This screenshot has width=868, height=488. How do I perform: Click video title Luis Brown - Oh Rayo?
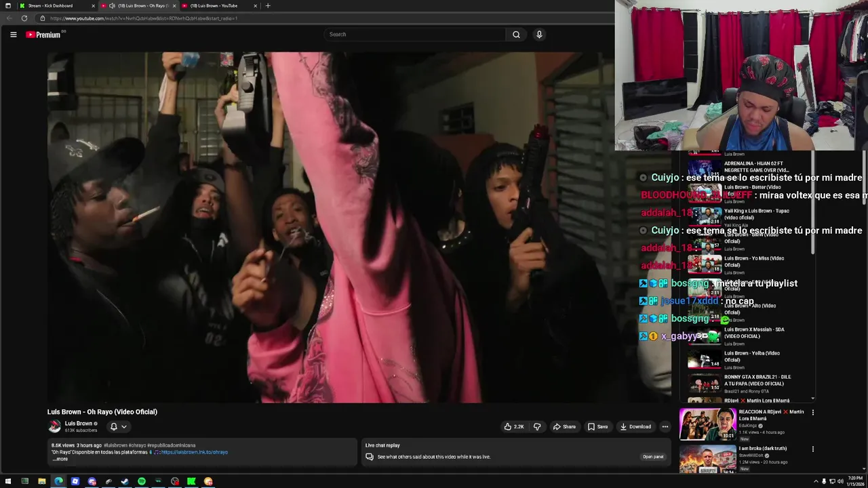click(102, 411)
